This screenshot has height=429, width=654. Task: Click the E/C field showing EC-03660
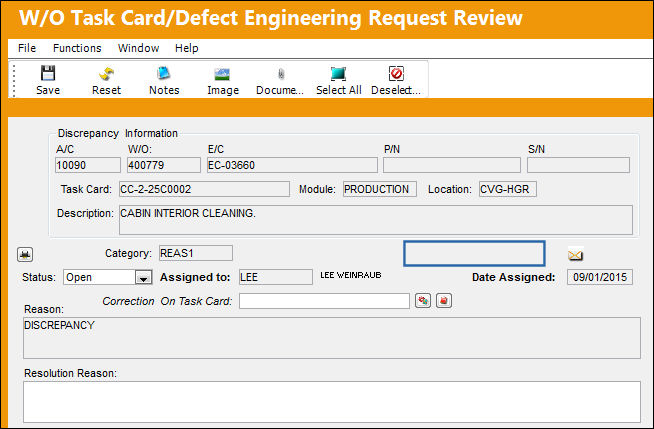(292, 165)
